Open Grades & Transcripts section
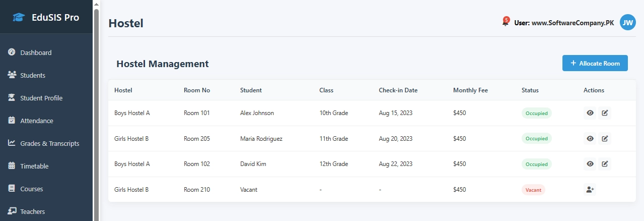This screenshot has height=221, width=644. (x=49, y=143)
